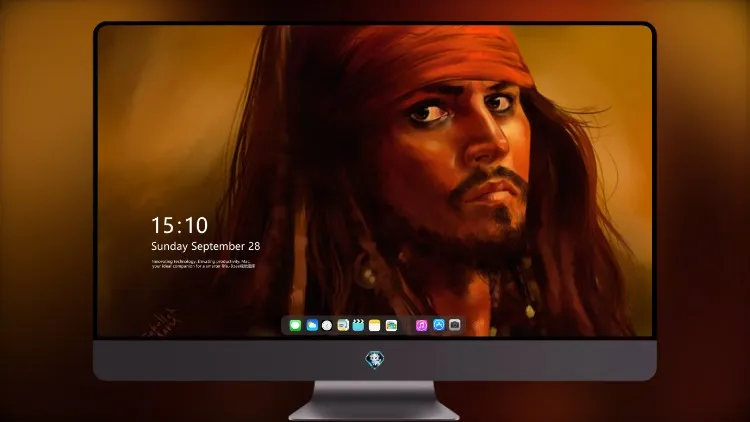Viewport: 750px width, 422px height.
Task: Launch the yellow Notes app
Action: (375, 325)
